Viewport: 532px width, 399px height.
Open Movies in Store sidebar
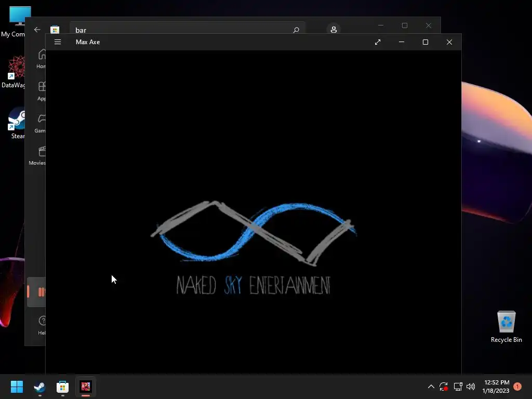pyautogui.click(x=37, y=155)
